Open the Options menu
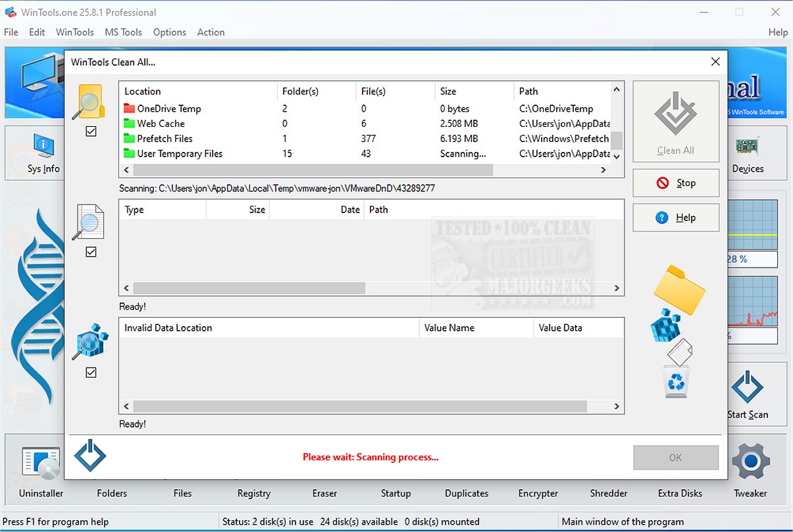Image resolution: width=793 pixels, height=532 pixels. point(170,32)
